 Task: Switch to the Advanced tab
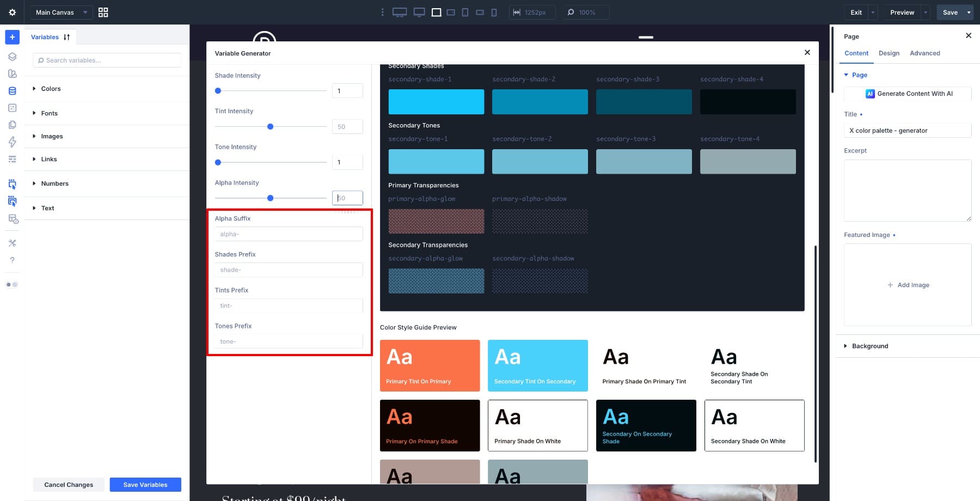(x=925, y=53)
